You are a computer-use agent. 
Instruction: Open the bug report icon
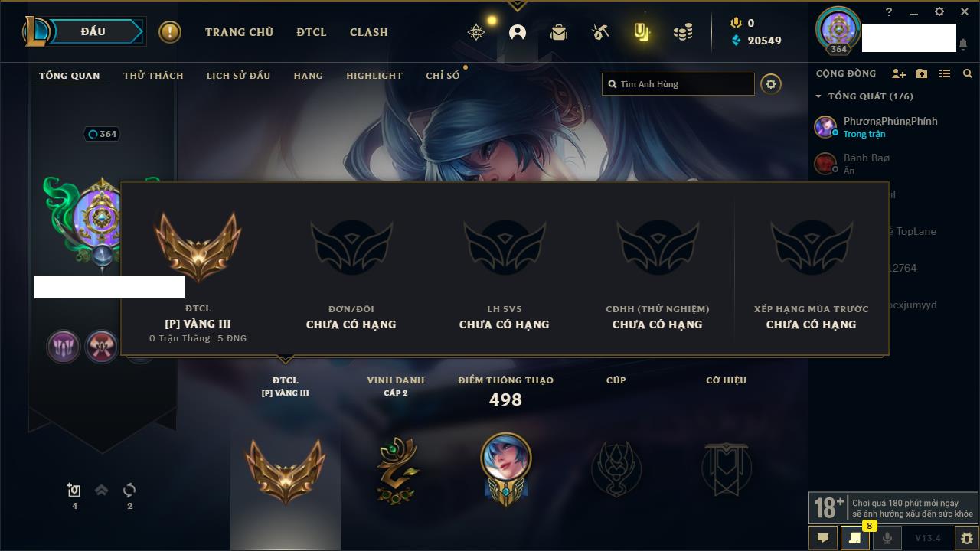pyautogui.click(x=966, y=538)
